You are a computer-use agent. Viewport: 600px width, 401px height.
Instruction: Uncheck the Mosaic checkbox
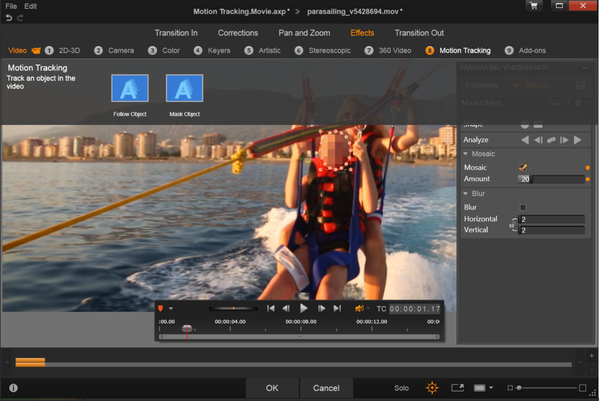(523, 167)
